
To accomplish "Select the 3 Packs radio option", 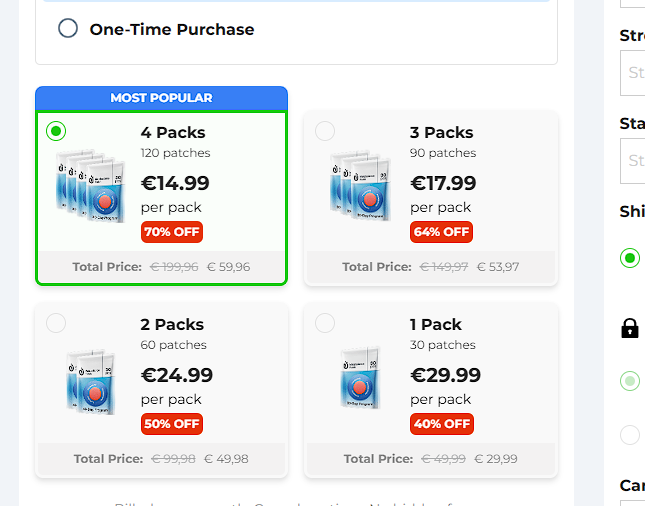I will (x=325, y=131).
